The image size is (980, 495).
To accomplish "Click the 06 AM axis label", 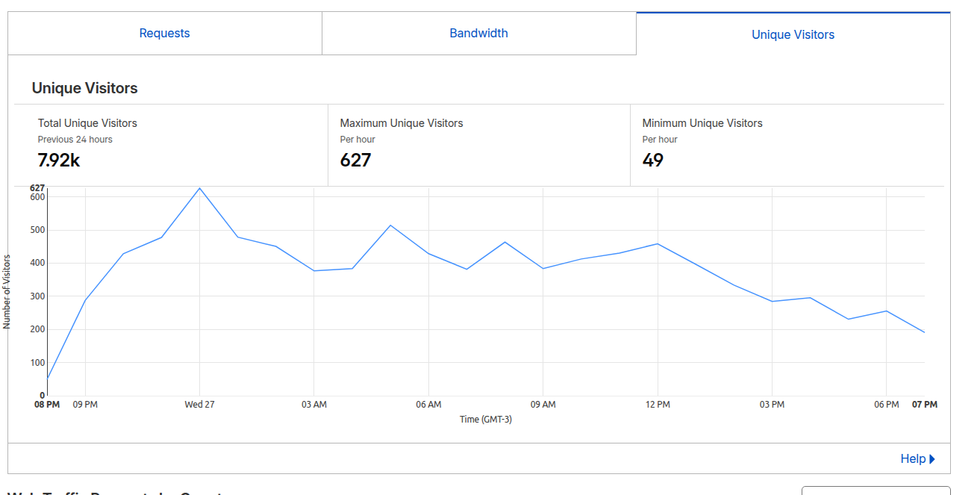I will pyautogui.click(x=428, y=405).
